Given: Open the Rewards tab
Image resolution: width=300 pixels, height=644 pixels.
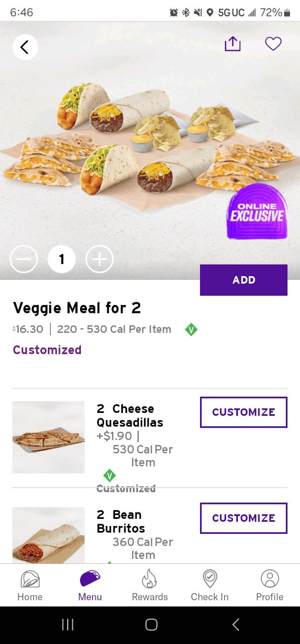Looking at the screenshot, I should click(x=150, y=586).
